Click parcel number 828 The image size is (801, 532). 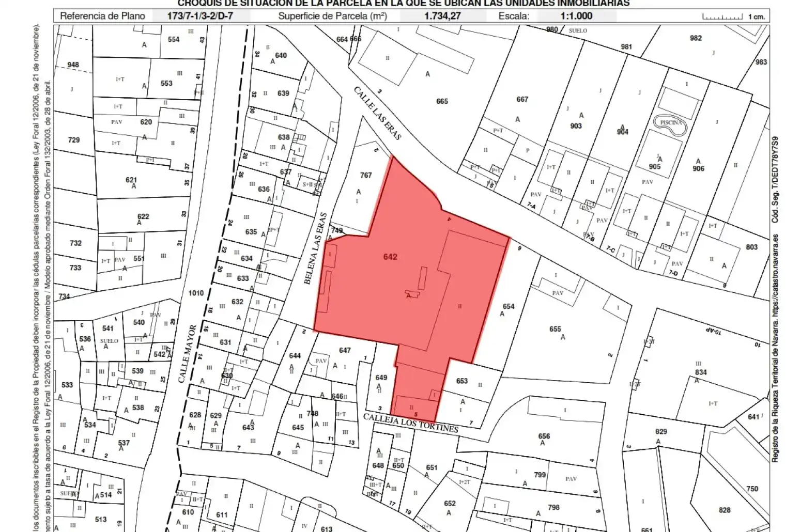725,510
